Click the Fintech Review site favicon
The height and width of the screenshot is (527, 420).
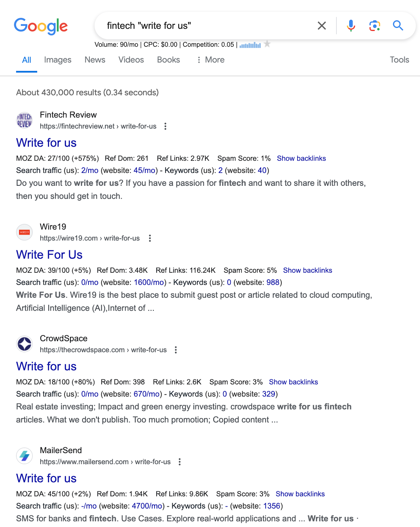(x=24, y=120)
